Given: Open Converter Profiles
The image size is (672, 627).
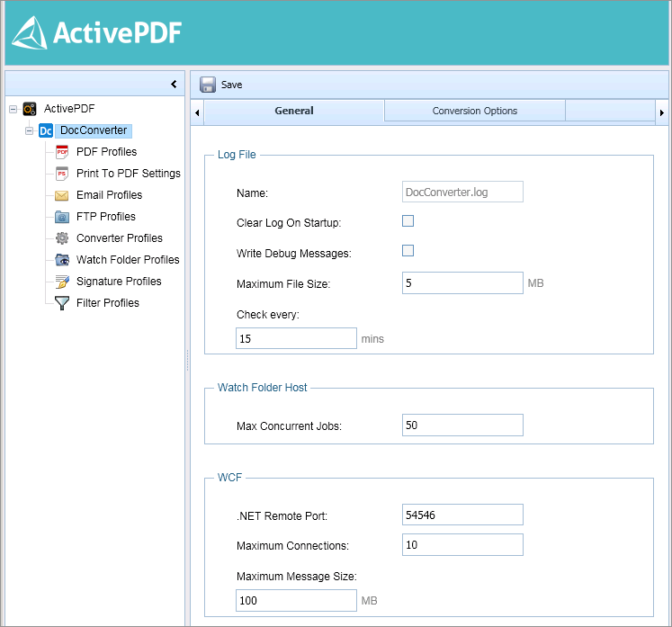Looking at the screenshot, I should point(120,238).
